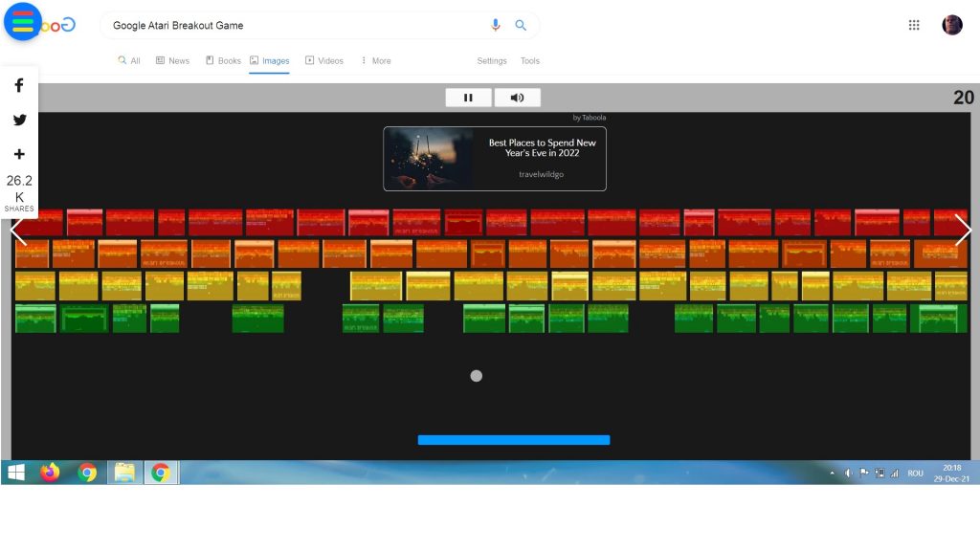
Task: Open the network signal tray icon
Action: pyautogui.click(x=895, y=474)
